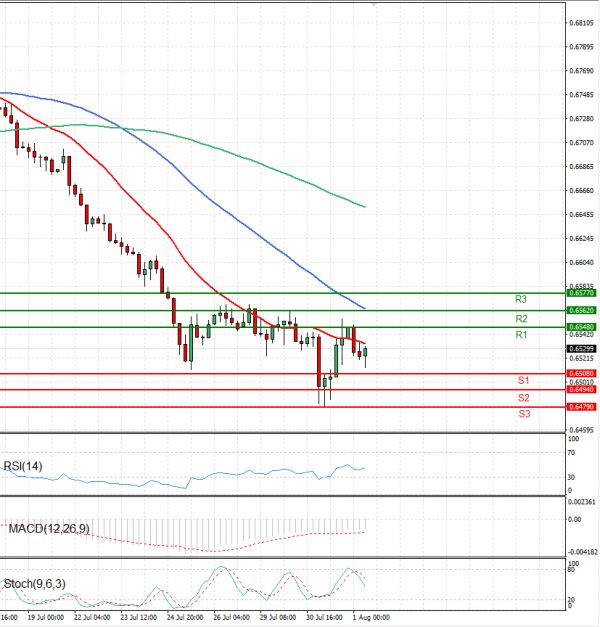Image resolution: width=600 pixels, height=627 pixels.
Task: Click the 0.64595 price axis value
Action: coord(582,430)
